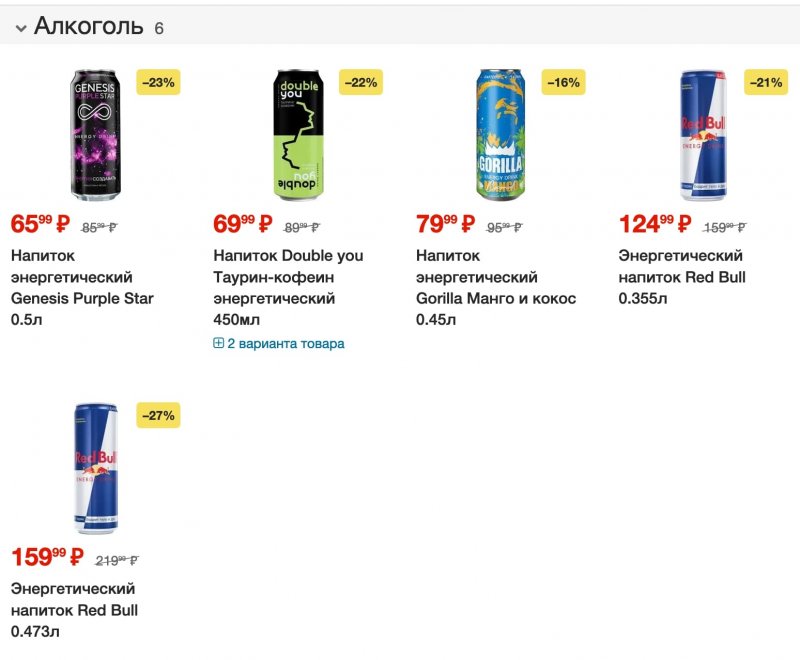Open the Red Bull 0.355л can image
The height and width of the screenshot is (660, 800).
tap(703, 135)
